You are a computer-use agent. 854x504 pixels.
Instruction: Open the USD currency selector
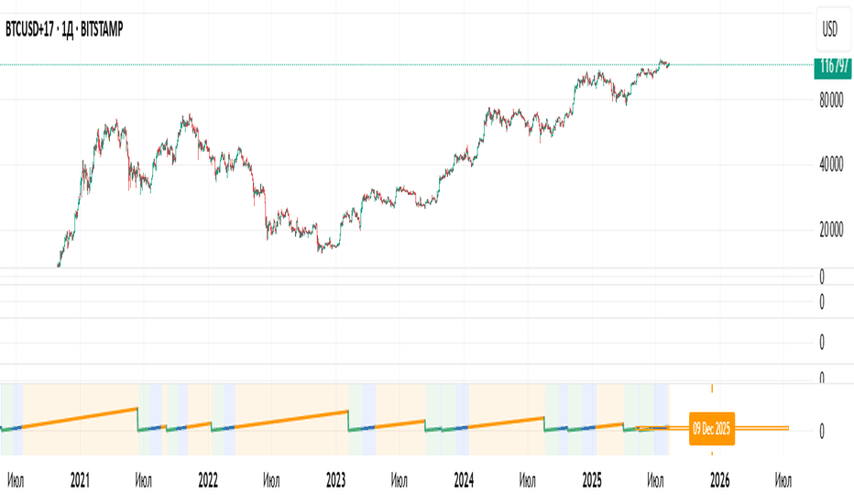coord(829,29)
